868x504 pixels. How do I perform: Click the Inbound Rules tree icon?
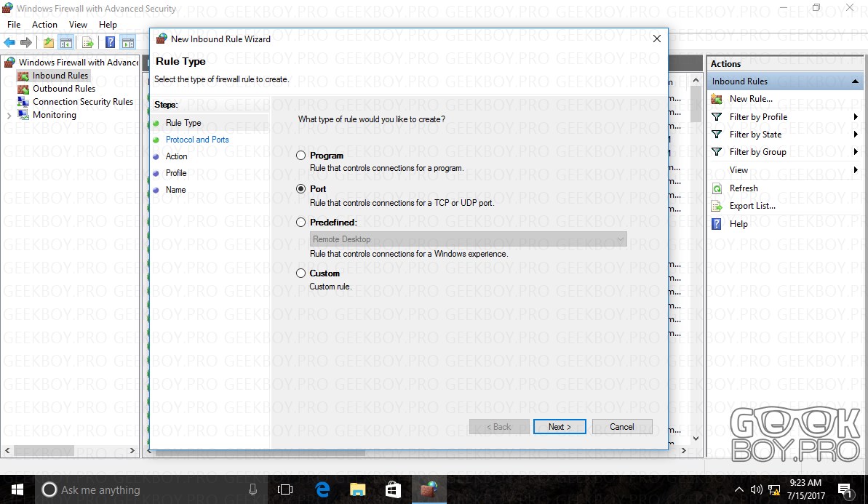[x=23, y=76]
